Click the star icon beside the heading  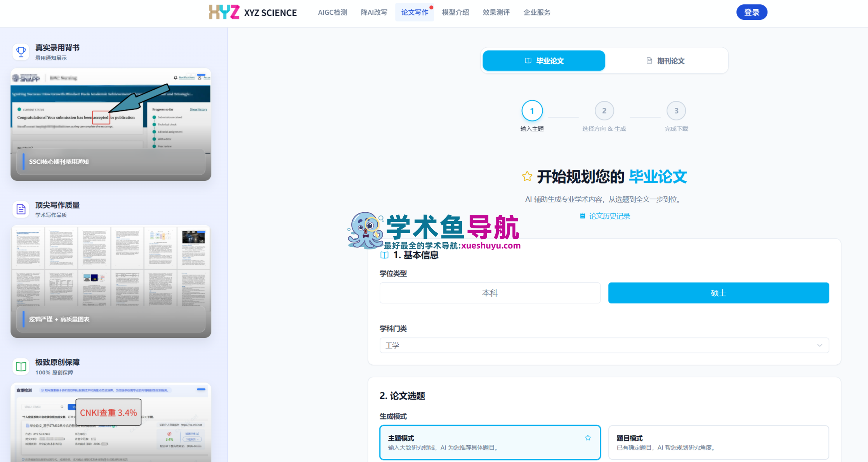[x=527, y=176]
